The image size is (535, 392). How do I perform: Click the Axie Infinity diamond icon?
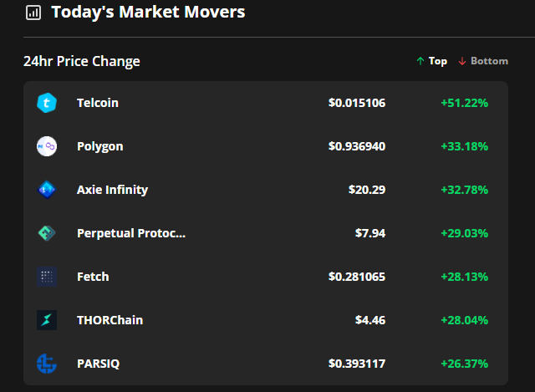click(x=47, y=190)
